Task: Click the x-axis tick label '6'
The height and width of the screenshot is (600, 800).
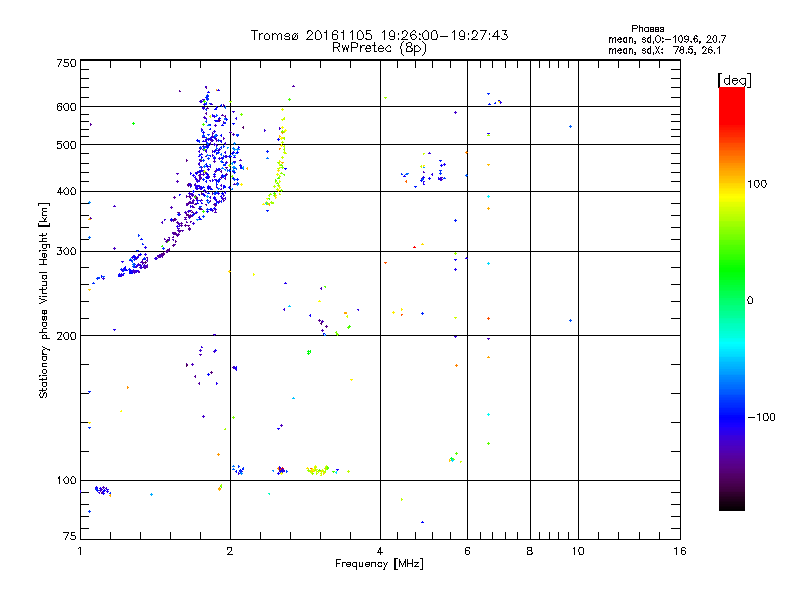Action: 467,551
